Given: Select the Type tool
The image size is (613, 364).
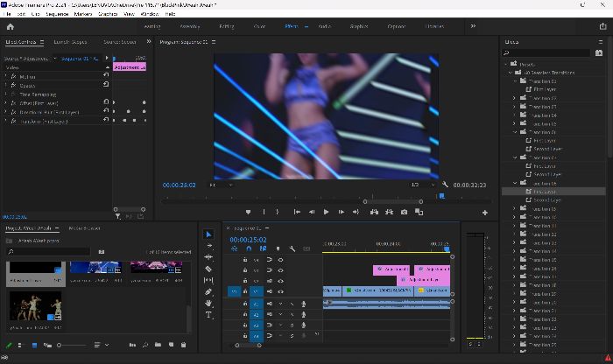Looking at the screenshot, I should (208, 315).
